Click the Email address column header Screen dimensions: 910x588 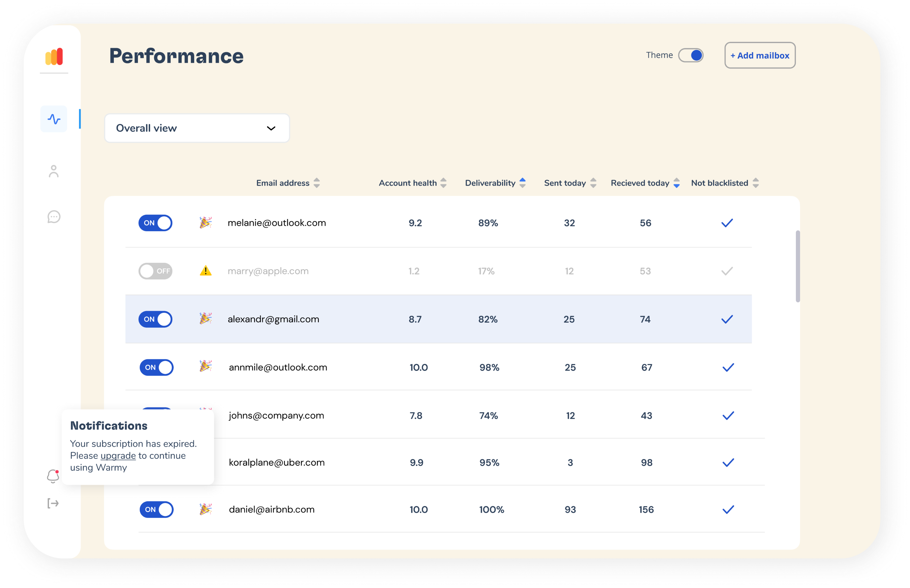(283, 183)
